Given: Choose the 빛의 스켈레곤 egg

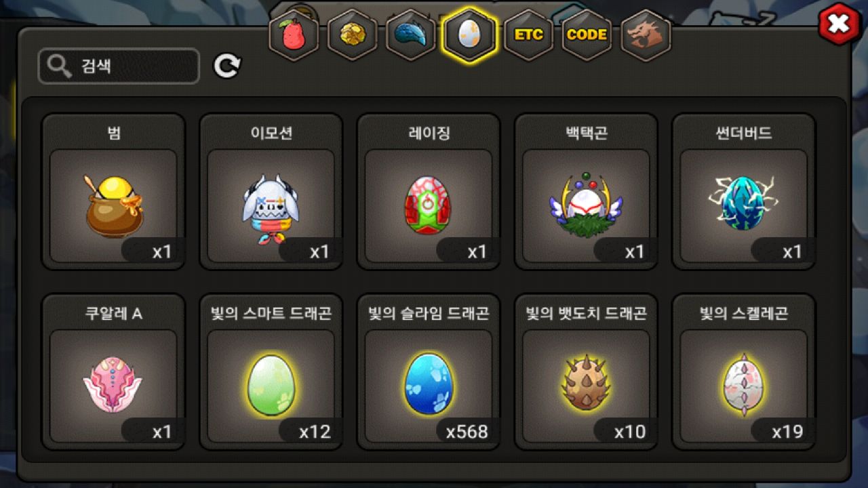Looking at the screenshot, I should tap(743, 372).
